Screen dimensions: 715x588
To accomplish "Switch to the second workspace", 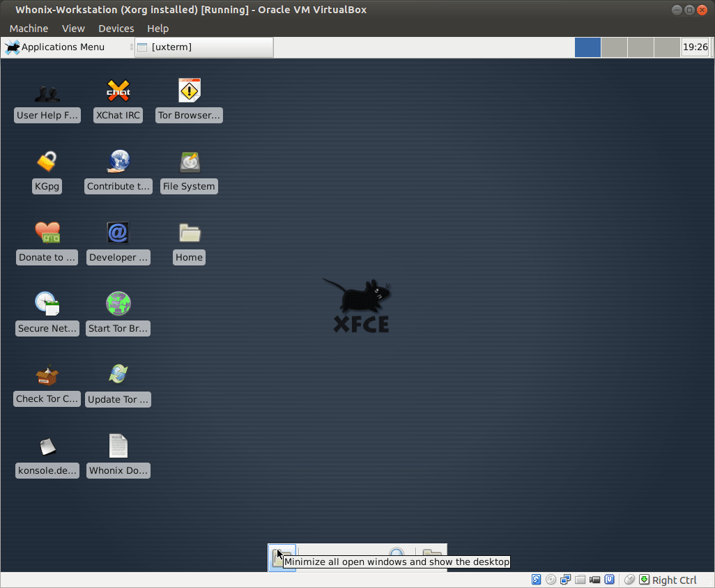I will click(614, 47).
